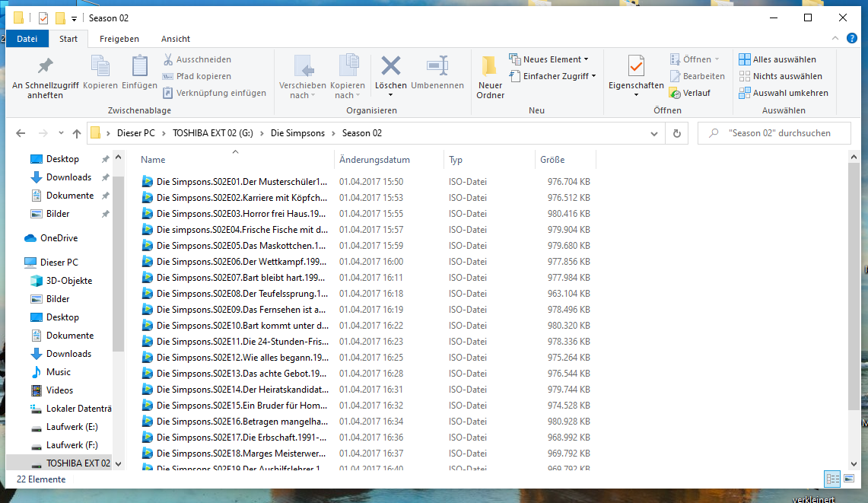Open the ribbon help question mark

pyautogui.click(x=852, y=38)
